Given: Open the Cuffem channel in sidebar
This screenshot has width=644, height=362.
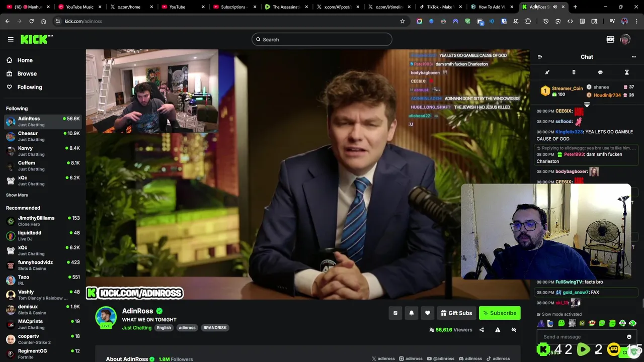Looking at the screenshot, I should pyautogui.click(x=43, y=165).
